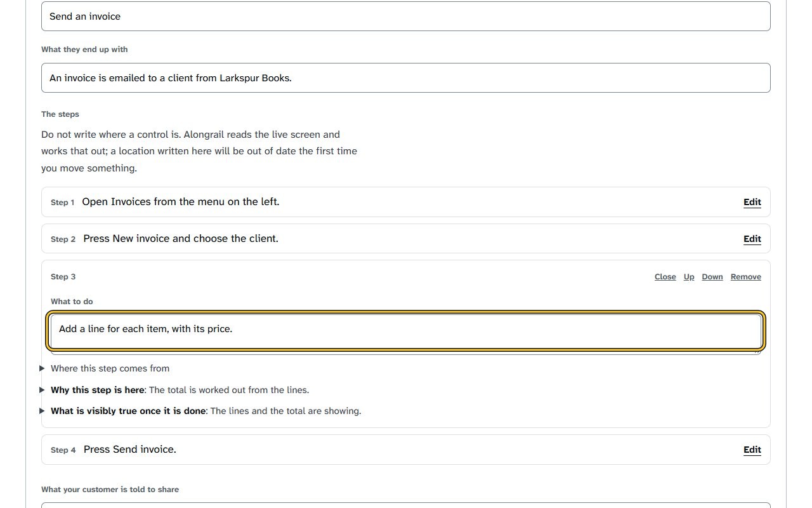This screenshot has height=508, width=812.
Task: Click the 'The steps' heading
Action: [60, 114]
